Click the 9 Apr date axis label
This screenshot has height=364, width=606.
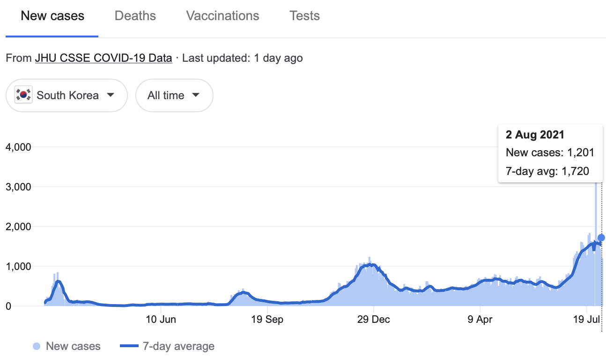pyautogui.click(x=480, y=320)
